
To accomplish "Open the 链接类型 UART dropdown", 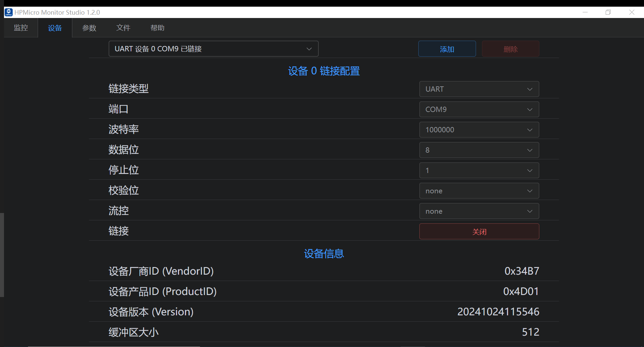I will [479, 89].
